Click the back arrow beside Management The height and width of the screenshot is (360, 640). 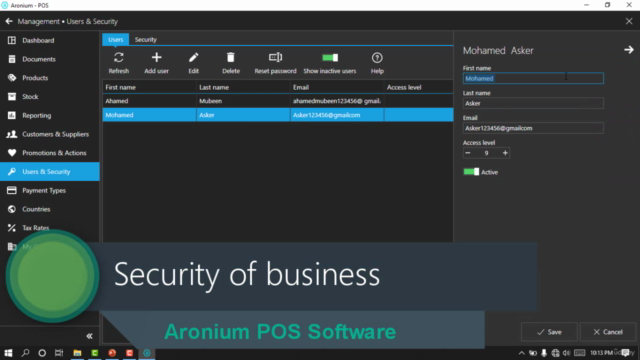click(9, 21)
